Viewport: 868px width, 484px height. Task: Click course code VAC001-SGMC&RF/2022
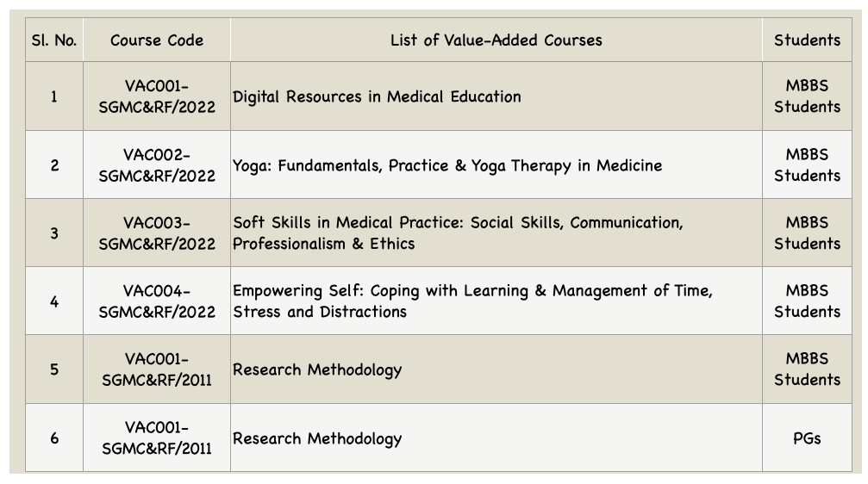coord(157,96)
